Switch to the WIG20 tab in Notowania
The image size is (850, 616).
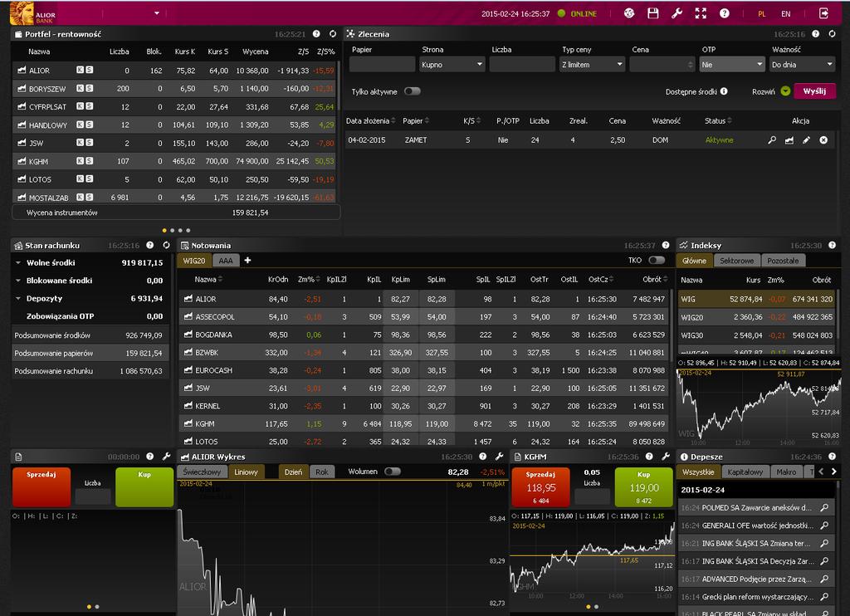point(194,261)
